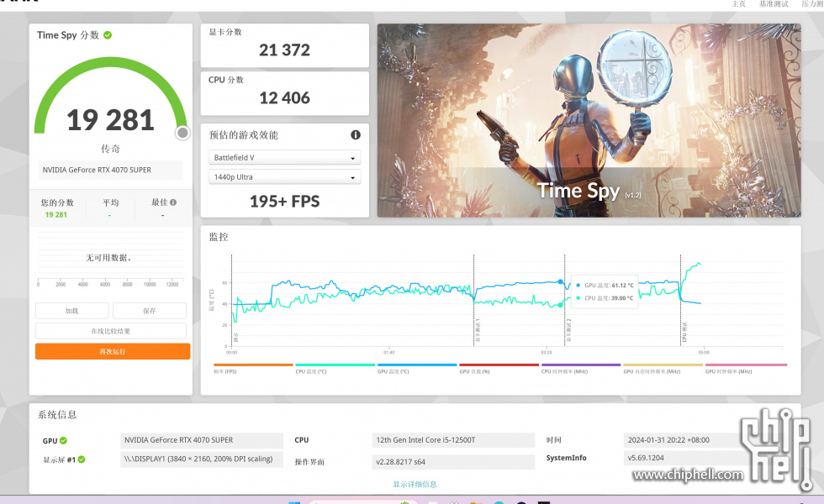This screenshot has width=824, height=504.
Task: Click the 无可用数据。 message
Action: (x=108, y=258)
